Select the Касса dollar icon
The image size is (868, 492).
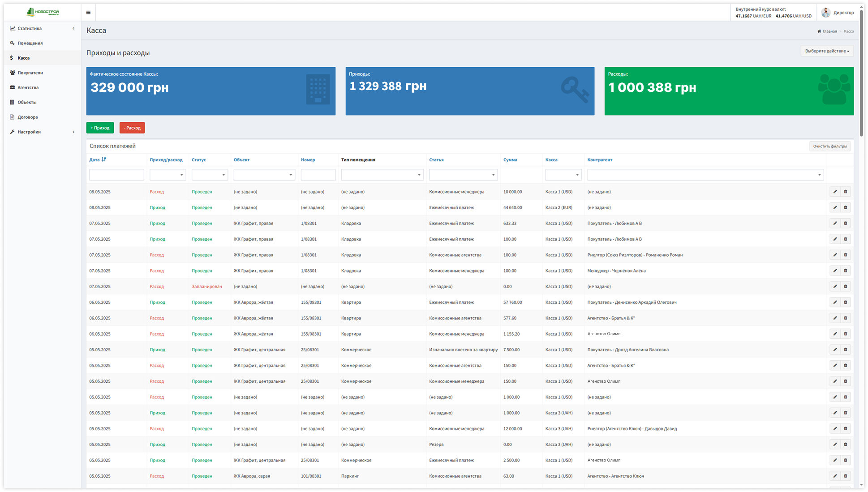click(12, 57)
